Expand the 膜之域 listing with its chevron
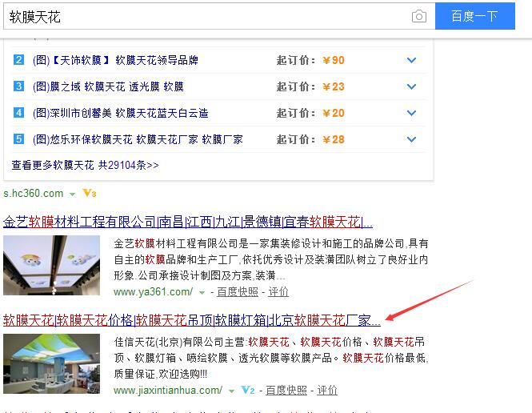The height and width of the screenshot is (413, 532). coord(411,86)
